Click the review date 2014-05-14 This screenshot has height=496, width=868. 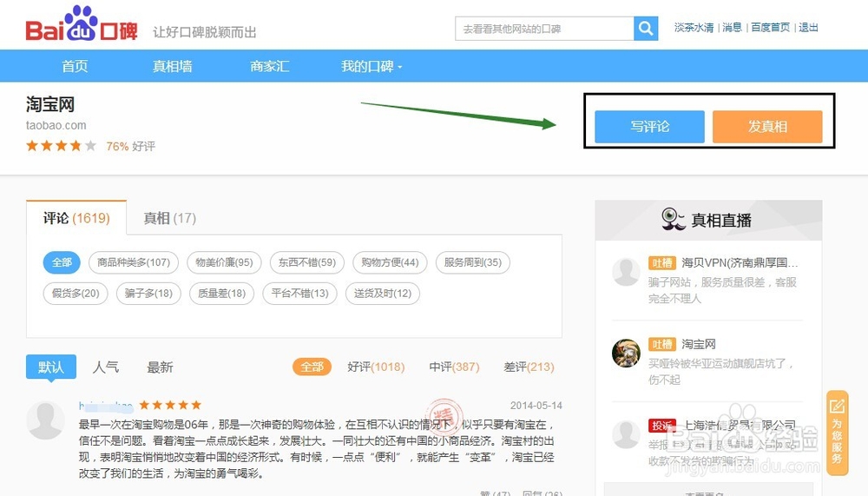pos(536,405)
